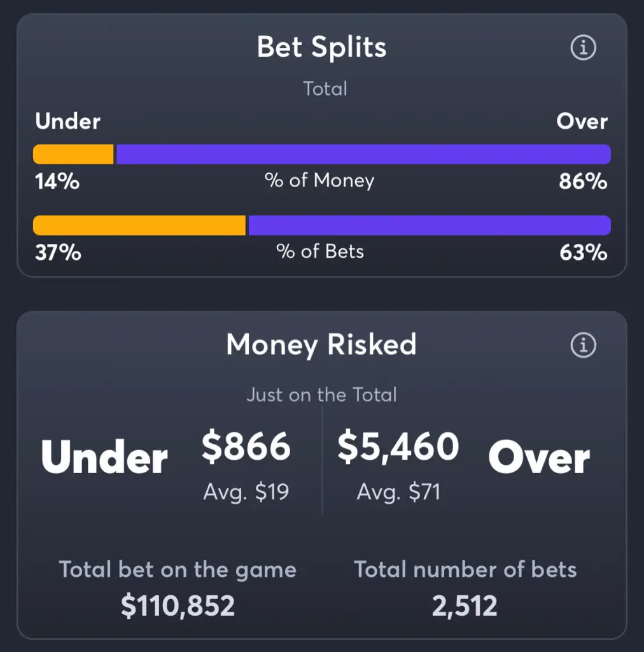Tap the 63% bets percentage

(584, 252)
